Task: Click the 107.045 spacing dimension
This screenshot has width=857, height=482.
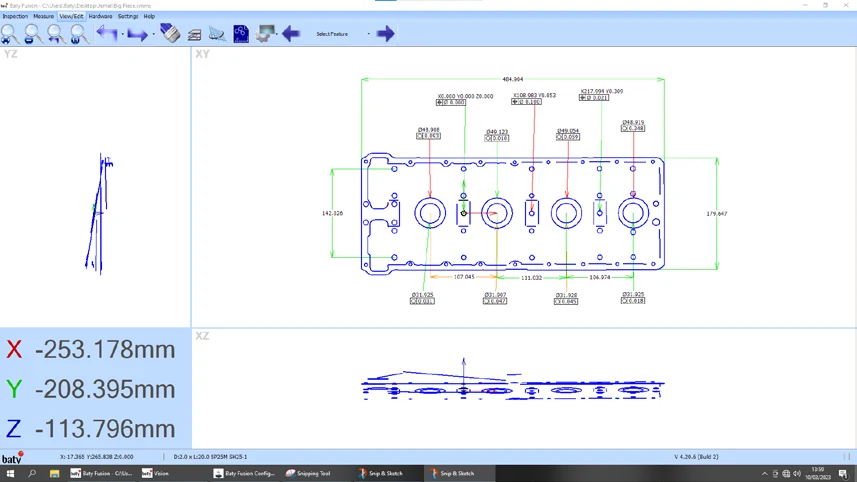Action: [x=464, y=277]
